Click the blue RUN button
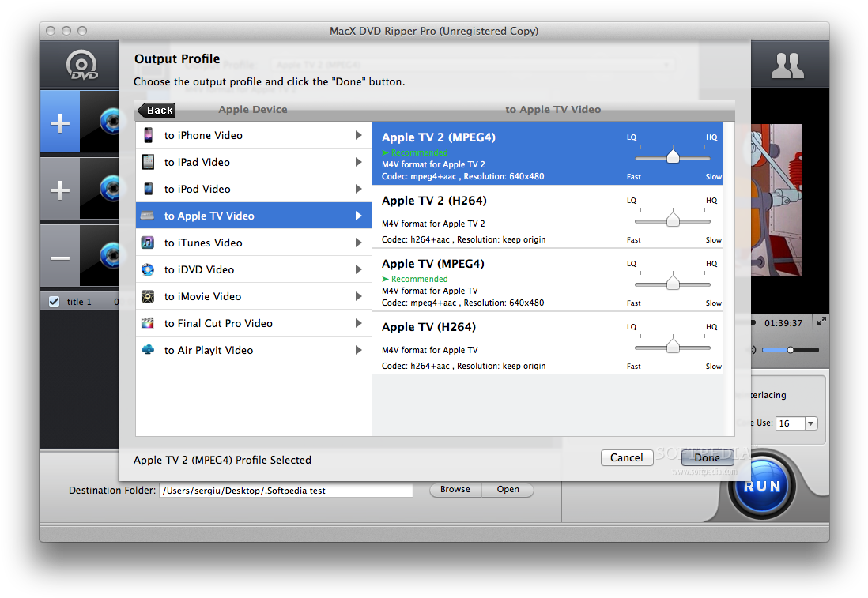 762,487
